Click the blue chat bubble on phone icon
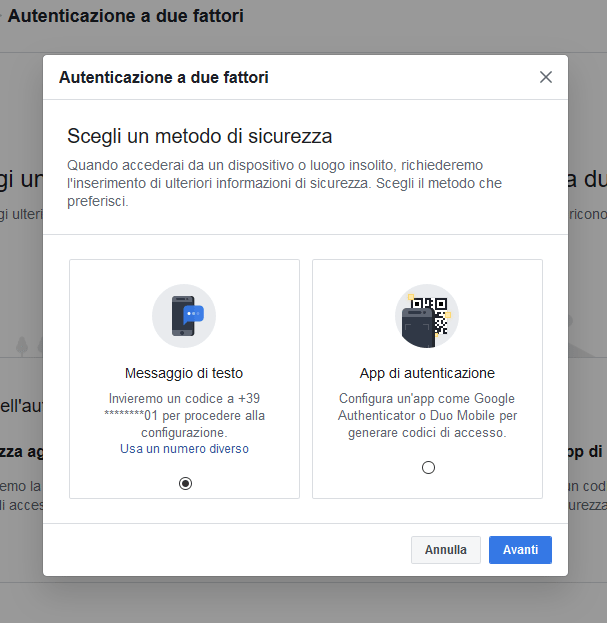The height and width of the screenshot is (623, 607). [x=195, y=313]
